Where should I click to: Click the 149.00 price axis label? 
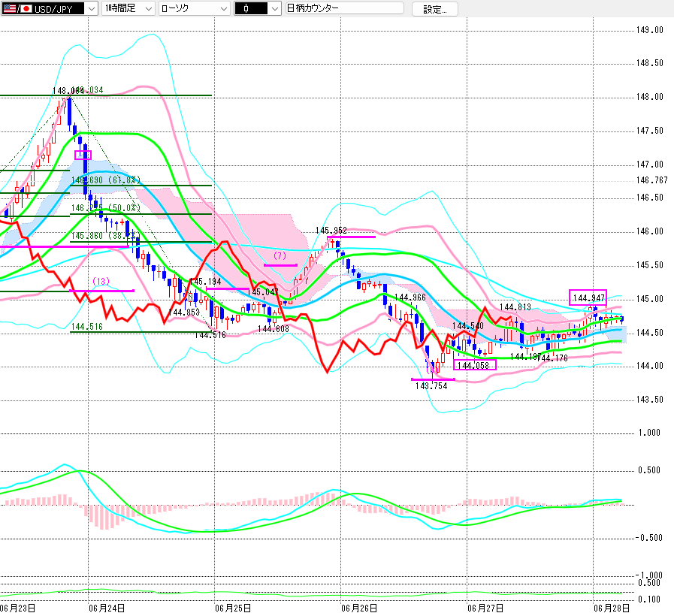point(650,30)
